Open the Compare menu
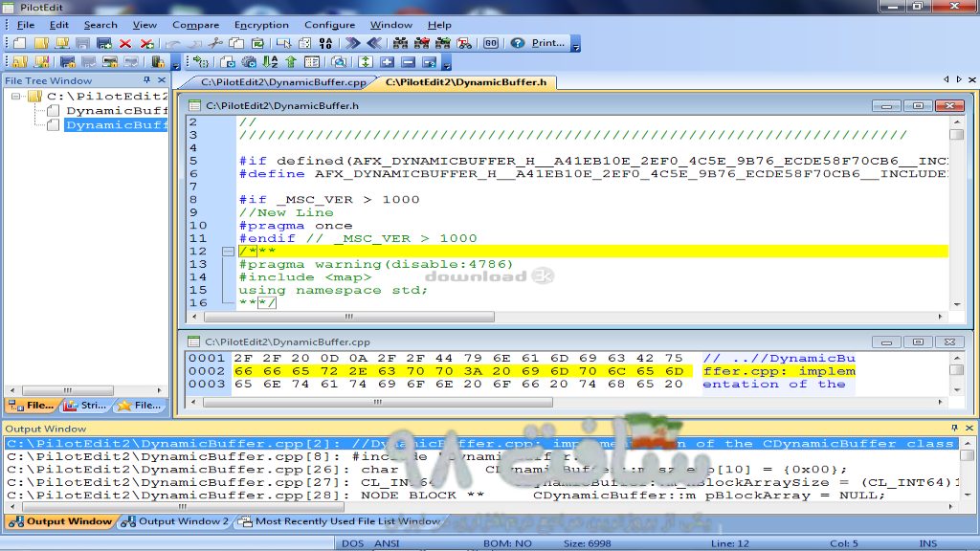This screenshot has height=551, width=980. click(x=195, y=25)
